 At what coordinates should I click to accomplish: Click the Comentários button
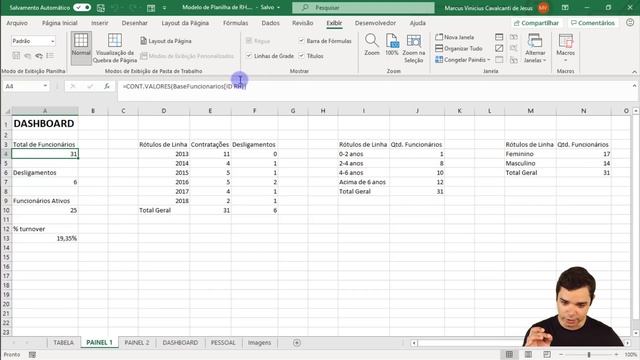click(x=593, y=23)
